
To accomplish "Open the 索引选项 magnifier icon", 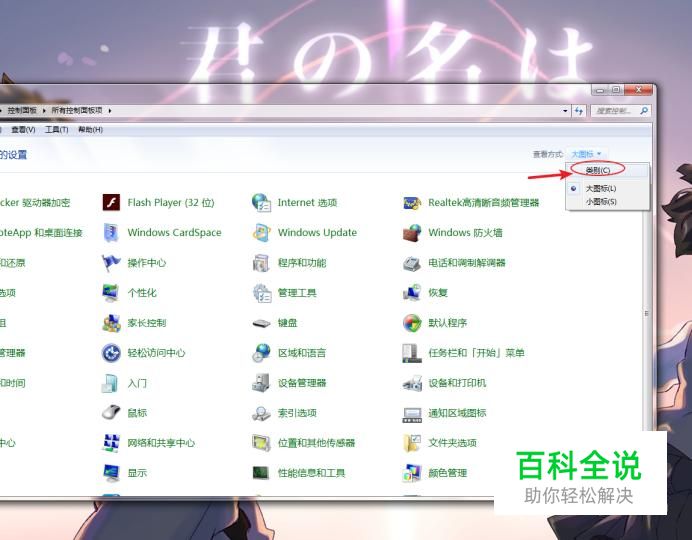I will tap(261, 413).
